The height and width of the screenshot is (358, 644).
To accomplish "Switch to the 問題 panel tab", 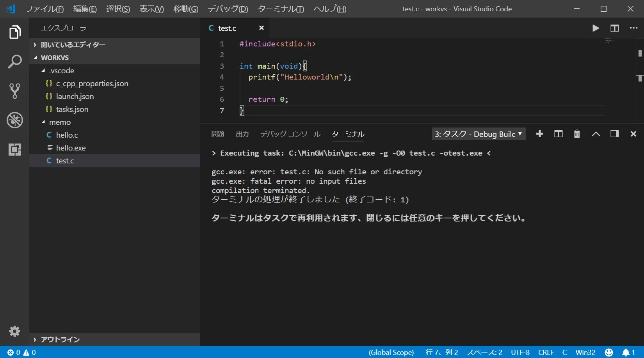I will (218, 134).
